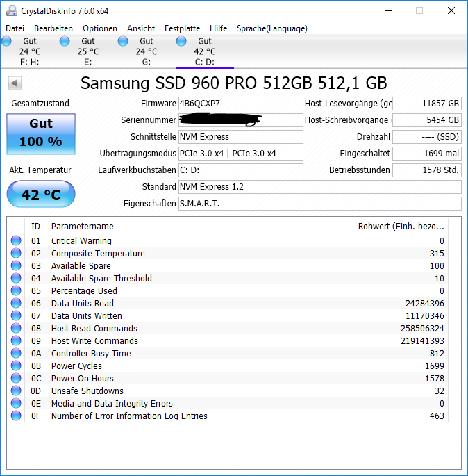Click the Eingeschaltet value 1699 mal

pos(427,154)
